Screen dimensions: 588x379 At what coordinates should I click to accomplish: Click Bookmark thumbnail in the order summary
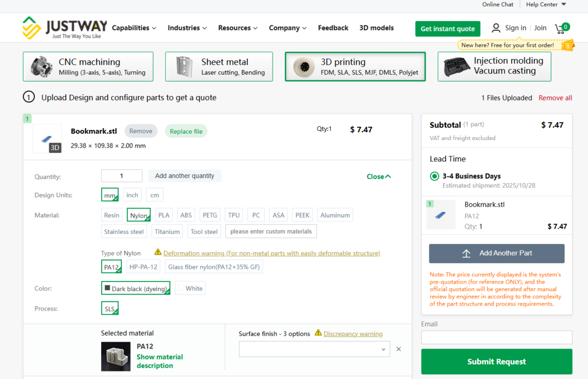point(441,215)
